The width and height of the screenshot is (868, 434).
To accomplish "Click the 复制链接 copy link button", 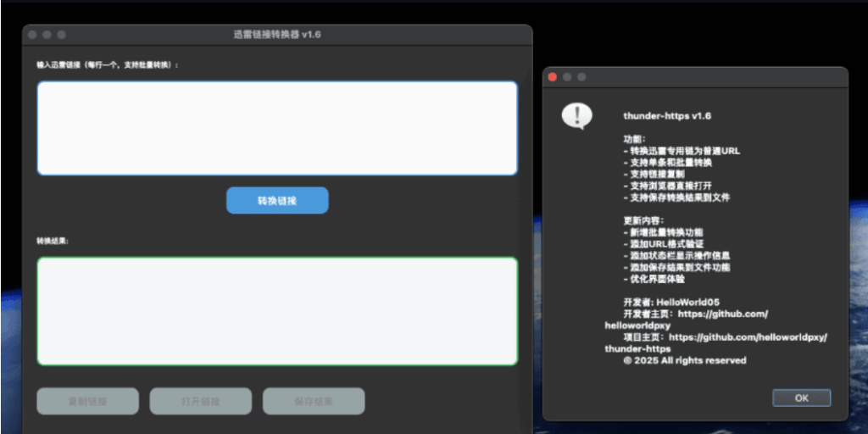I will click(x=87, y=401).
